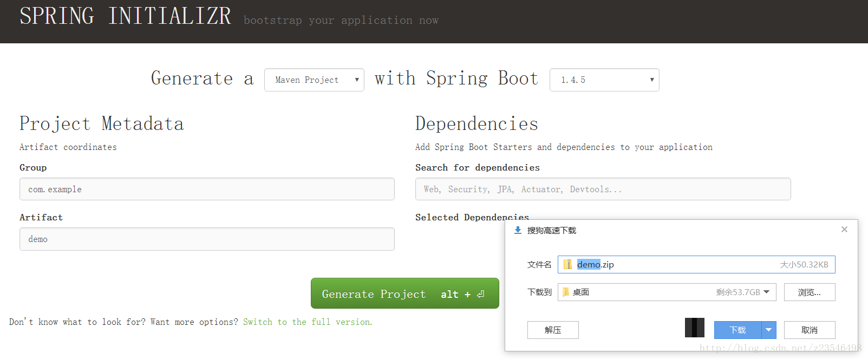Click the Dependencies heading
Screen dimensions: 868x359
point(477,123)
